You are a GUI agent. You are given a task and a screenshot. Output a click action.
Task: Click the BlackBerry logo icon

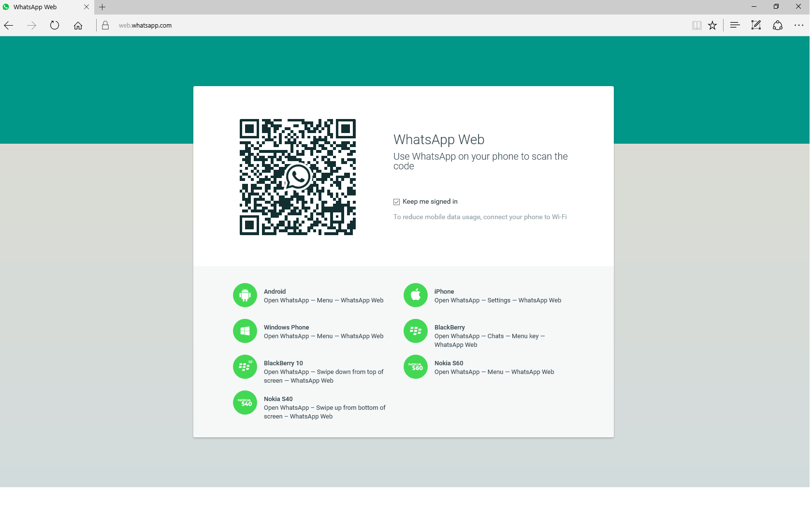416,331
